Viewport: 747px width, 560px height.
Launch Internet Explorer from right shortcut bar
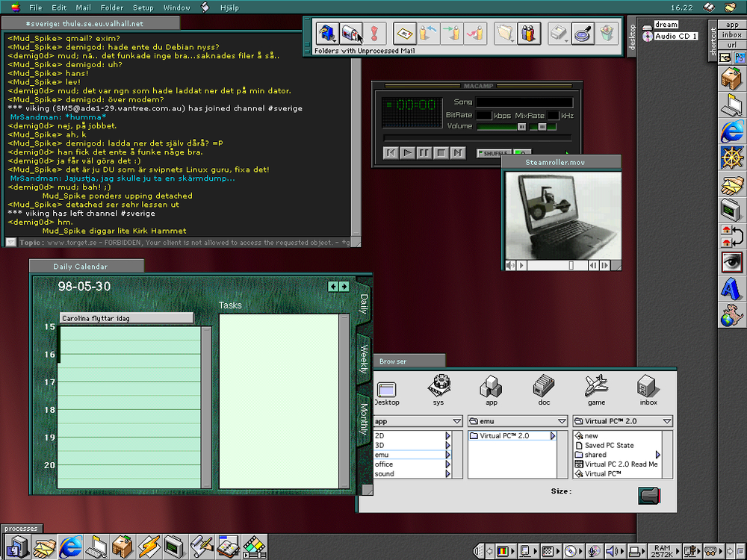click(x=731, y=131)
